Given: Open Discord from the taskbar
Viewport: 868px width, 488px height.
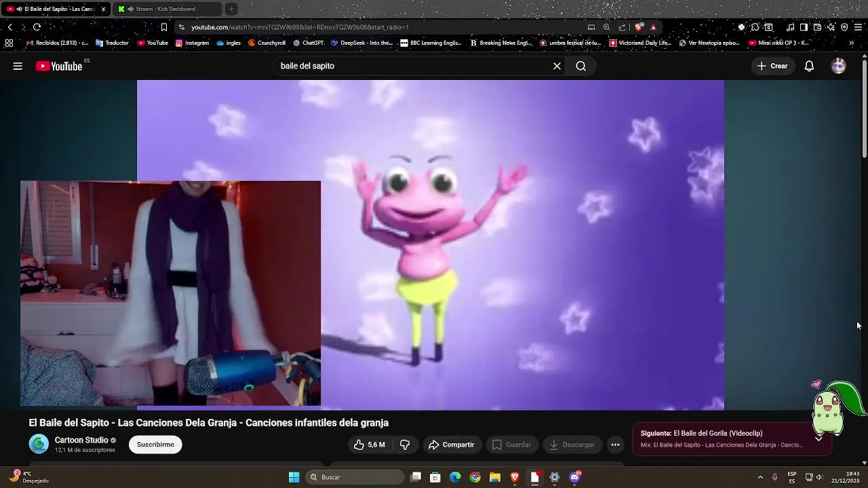Looking at the screenshot, I should pos(575,477).
